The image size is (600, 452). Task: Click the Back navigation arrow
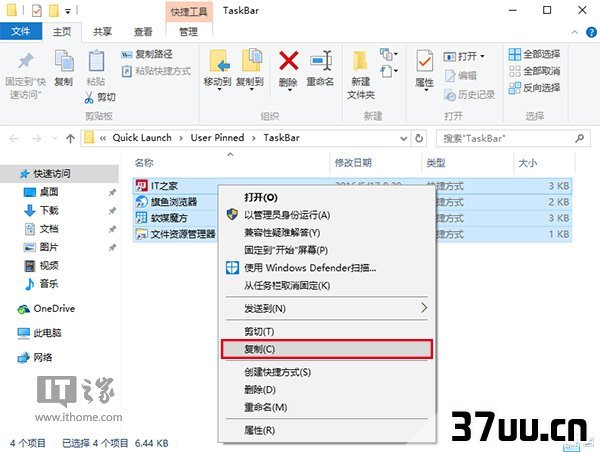[15, 138]
